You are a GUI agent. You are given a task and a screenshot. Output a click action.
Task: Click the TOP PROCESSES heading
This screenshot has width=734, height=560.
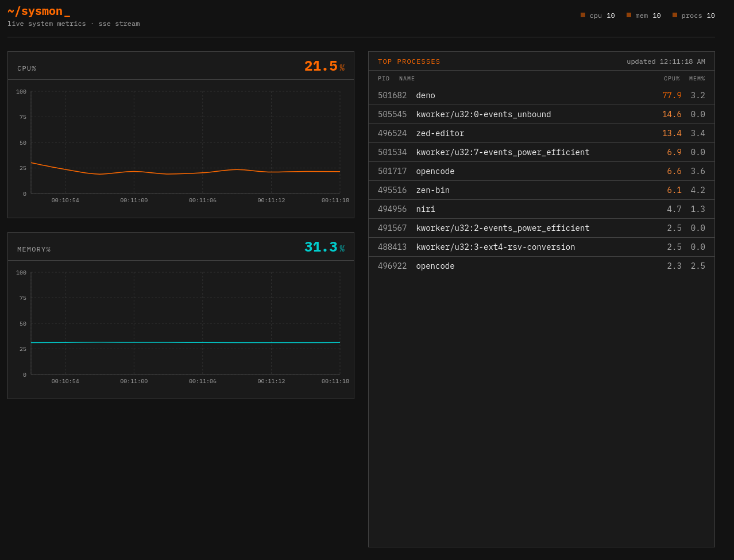click(409, 62)
